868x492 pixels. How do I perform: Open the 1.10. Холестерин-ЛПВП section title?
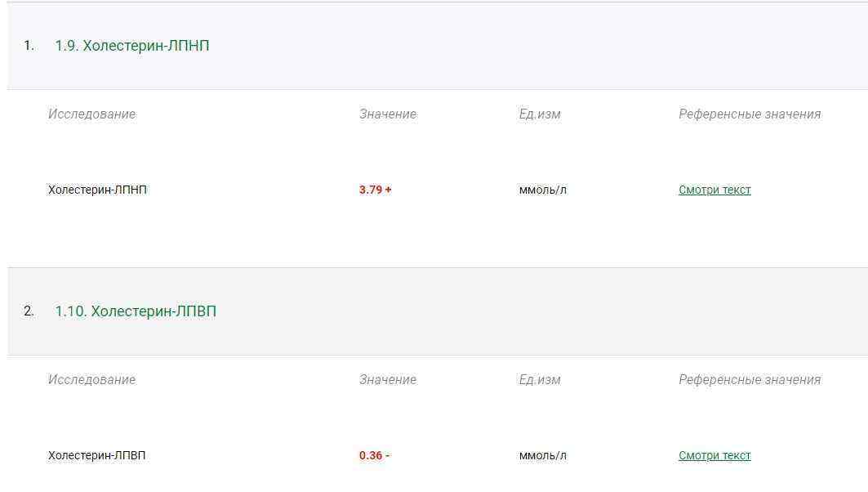[x=136, y=311]
